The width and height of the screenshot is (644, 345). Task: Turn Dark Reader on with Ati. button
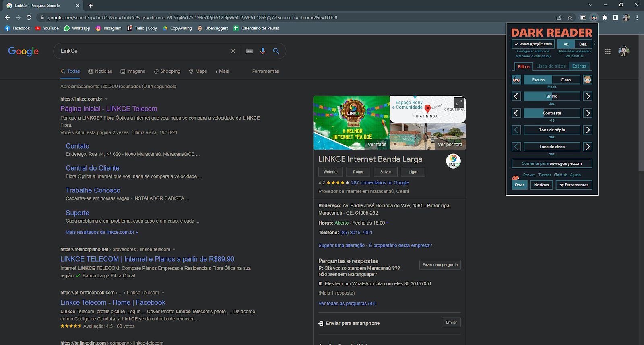(x=566, y=44)
